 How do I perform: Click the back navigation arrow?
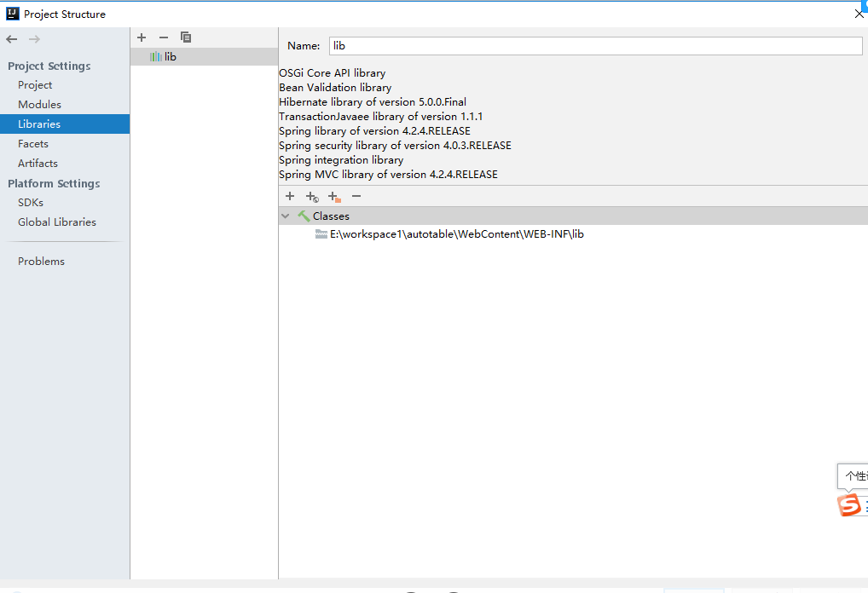click(x=12, y=39)
